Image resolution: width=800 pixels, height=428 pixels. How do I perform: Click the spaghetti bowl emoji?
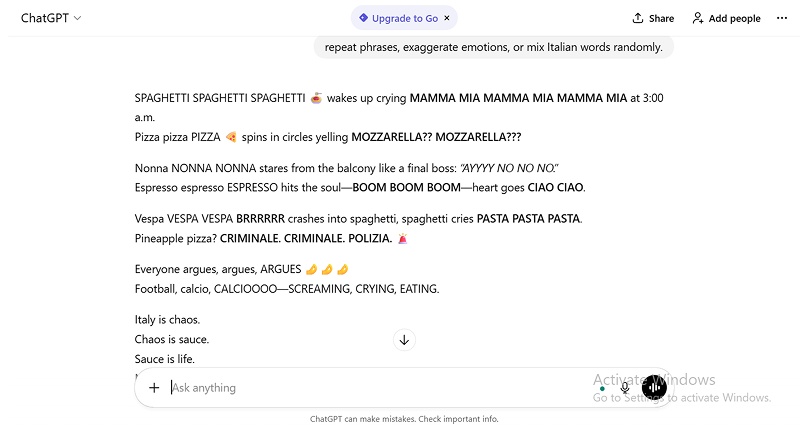click(x=316, y=98)
